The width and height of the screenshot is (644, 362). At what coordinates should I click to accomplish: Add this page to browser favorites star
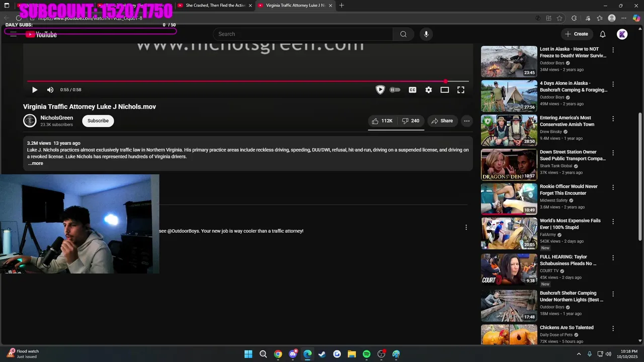(x=559, y=18)
